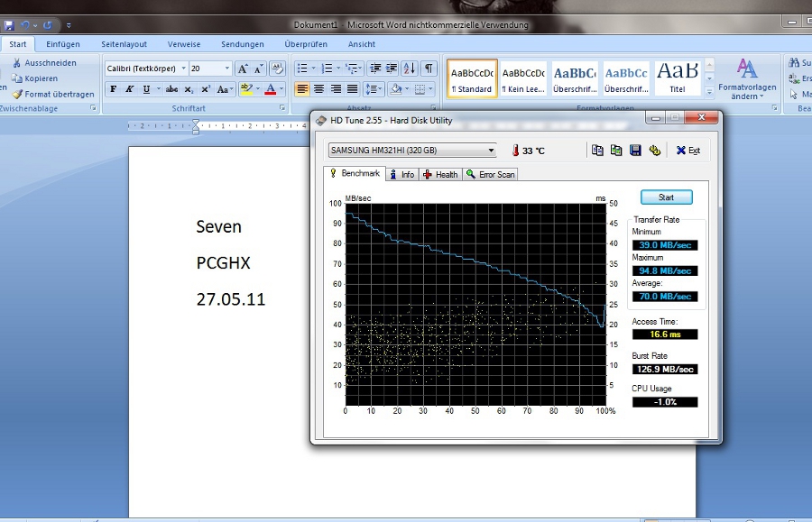Apply the Titel style
812x522 pixels.
[678, 78]
